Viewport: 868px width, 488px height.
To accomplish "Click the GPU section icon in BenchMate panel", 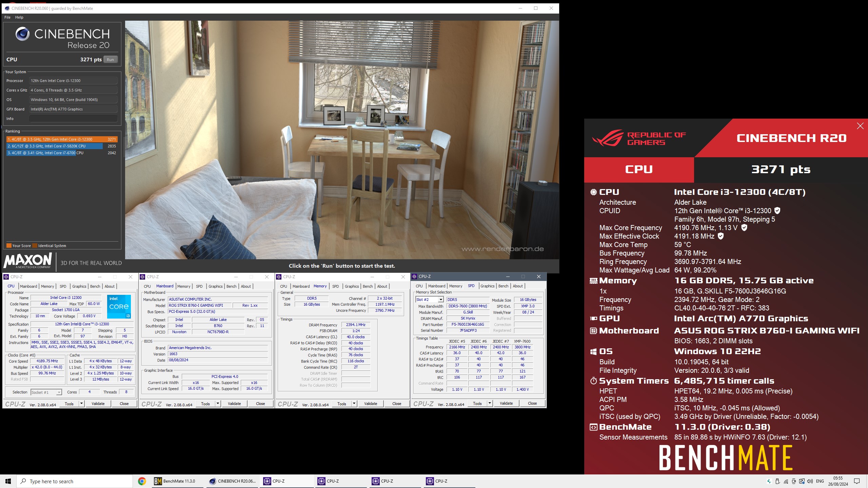I will 593,319.
